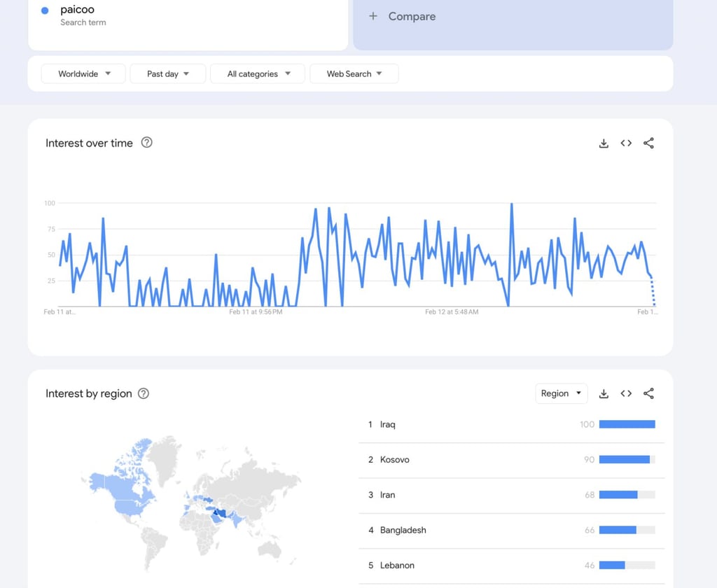The width and height of the screenshot is (717, 588).
Task: Open Kosovo region entry
Action: tap(394, 460)
